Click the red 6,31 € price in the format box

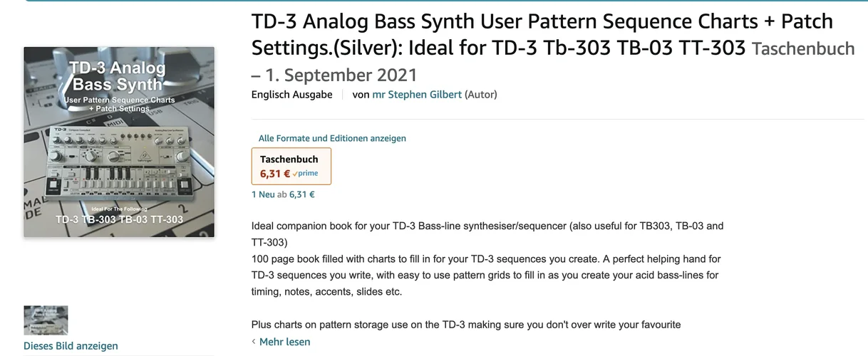[x=275, y=173]
